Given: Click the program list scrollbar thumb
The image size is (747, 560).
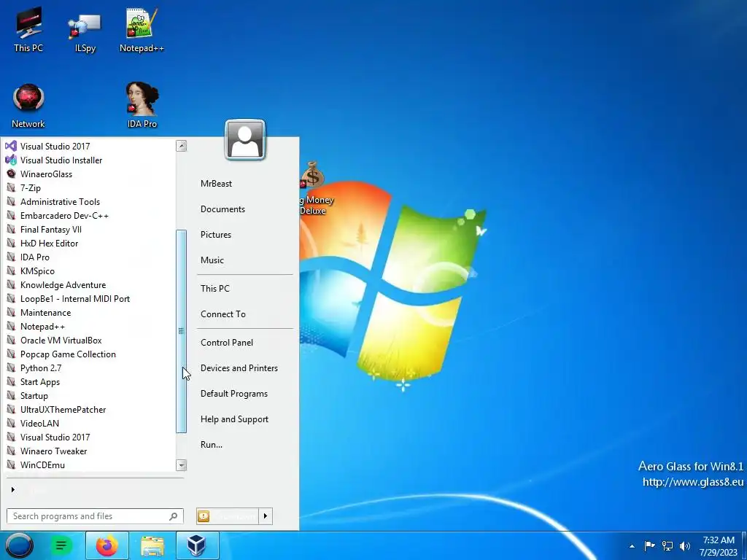Looking at the screenshot, I should 181,331.
